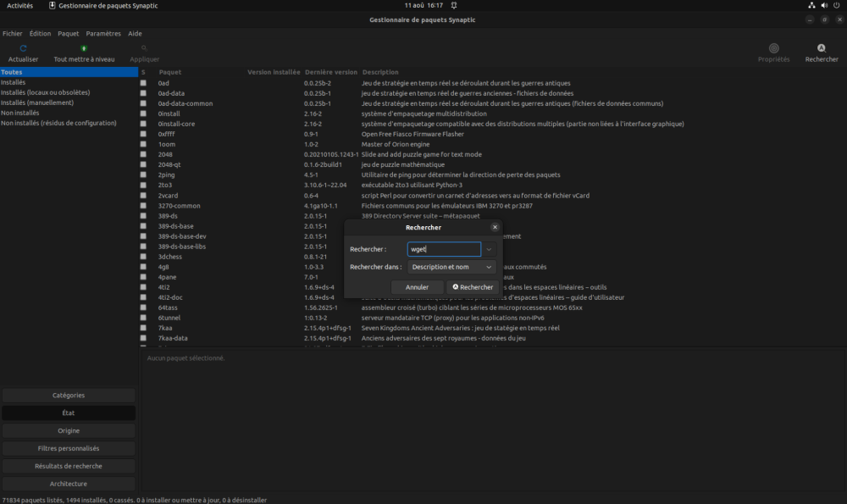Click the Appliquer toolbar icon

coord(145,49)
